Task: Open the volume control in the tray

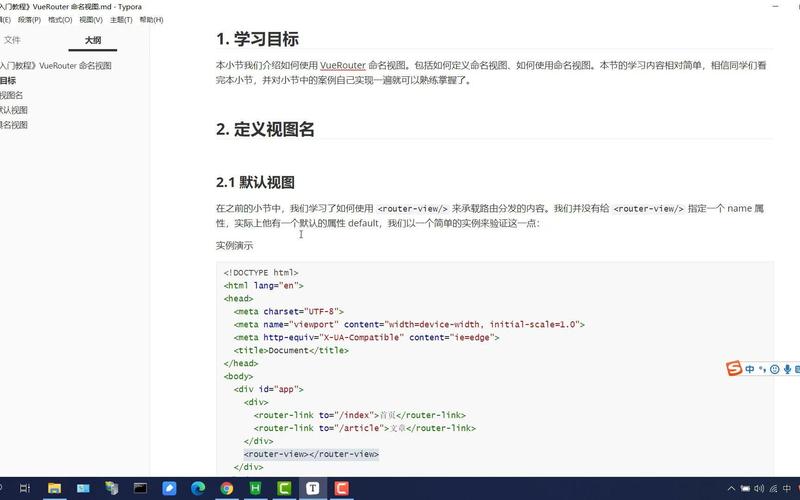Action: coord(759,489)
